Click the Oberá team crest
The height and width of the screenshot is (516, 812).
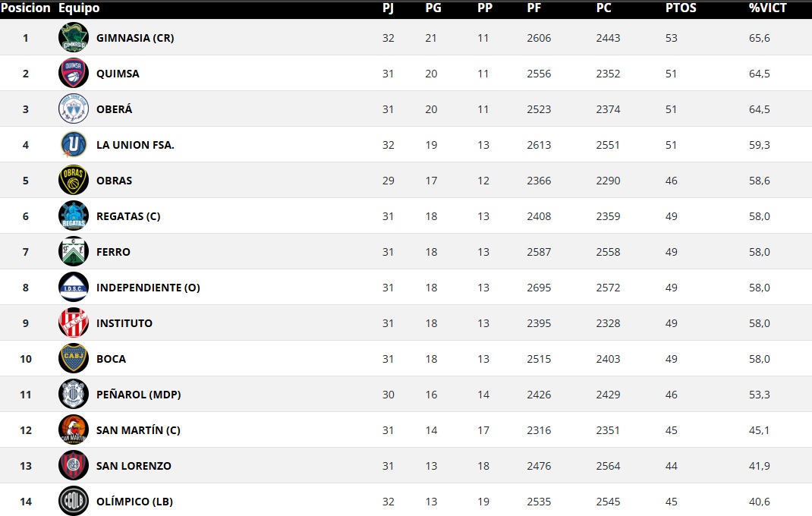(x=74, y=109)
